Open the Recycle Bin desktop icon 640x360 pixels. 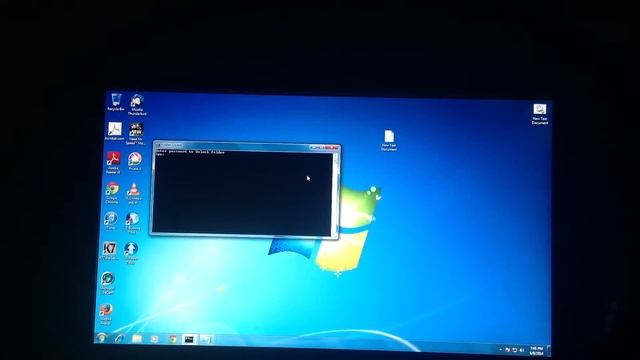[x=116, y=102]
